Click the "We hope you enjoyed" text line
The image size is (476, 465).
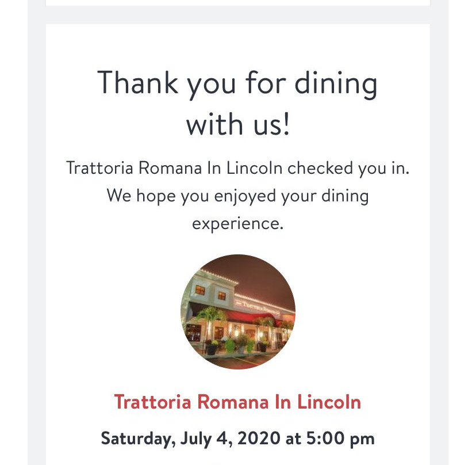coord(237,196)
